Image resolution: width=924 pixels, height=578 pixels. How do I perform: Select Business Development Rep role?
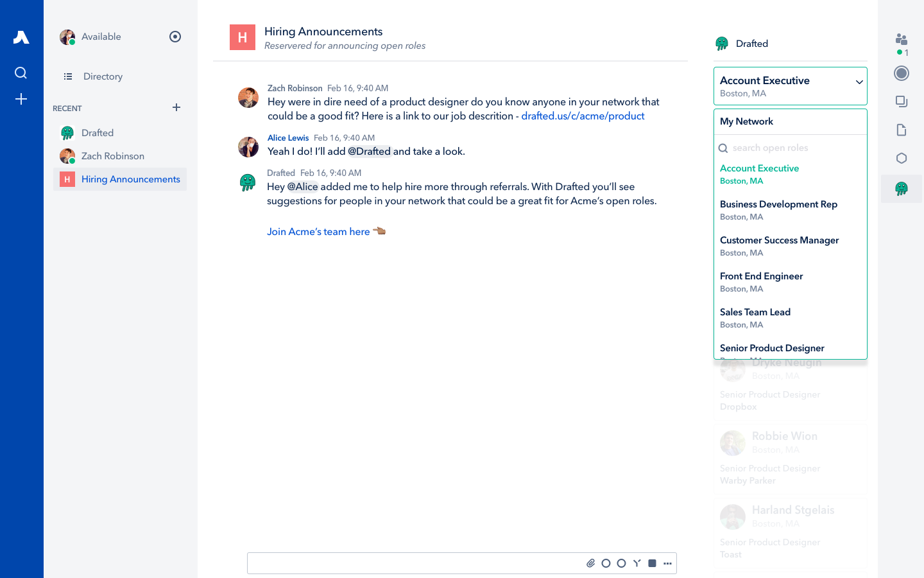[x=791, y=210]
